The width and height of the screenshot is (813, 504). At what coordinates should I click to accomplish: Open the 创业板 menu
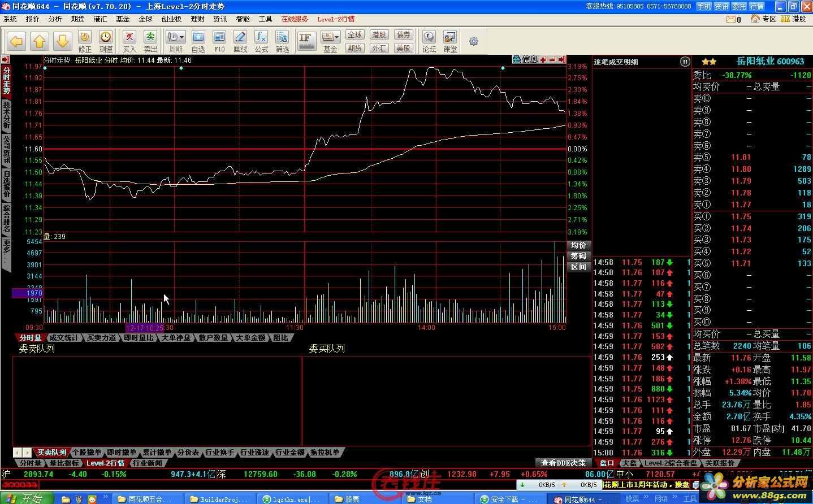point(171,19)
